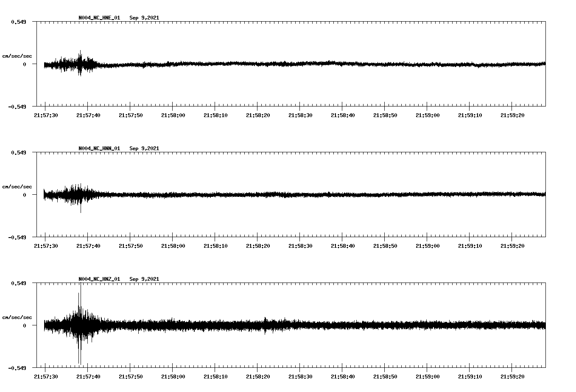576x392 pixels.
Task: Select 21:58:00 time label under HNE plot
Action: coord(173,115)
